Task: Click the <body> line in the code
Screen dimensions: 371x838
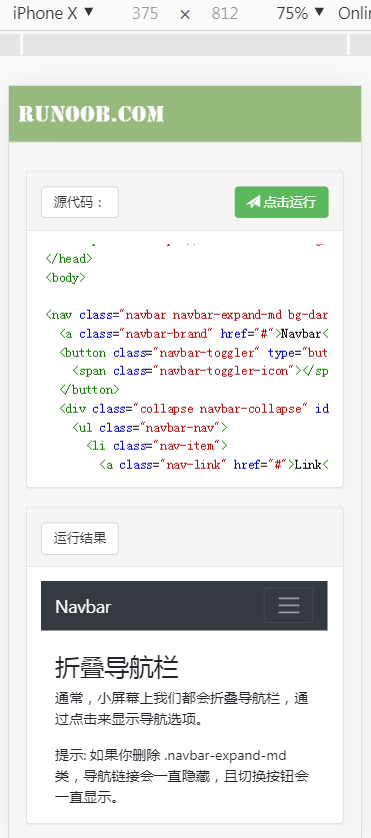Action: (66, 278)
